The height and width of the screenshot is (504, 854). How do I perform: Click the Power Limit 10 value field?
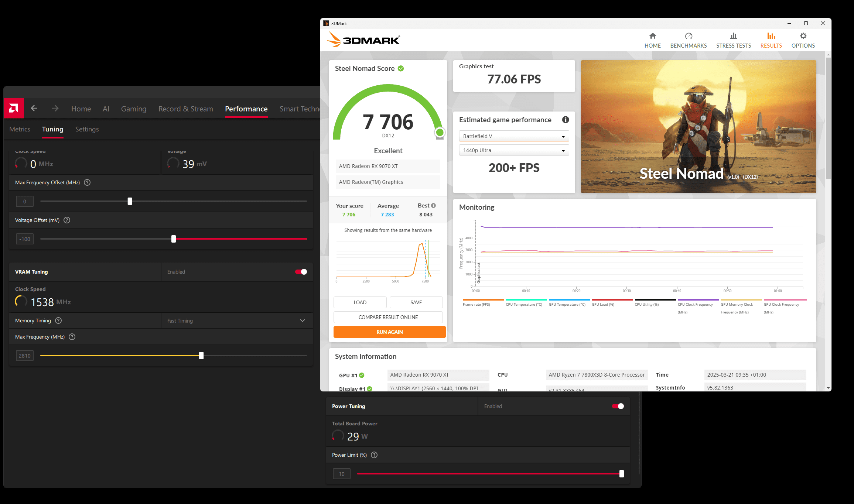(342, 474)
